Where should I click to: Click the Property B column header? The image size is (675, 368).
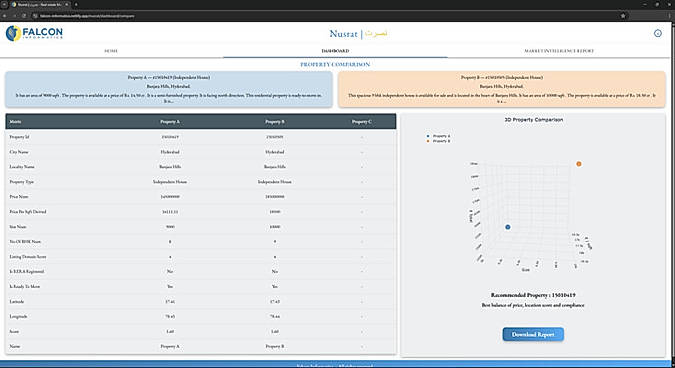(x=275, y=122)
